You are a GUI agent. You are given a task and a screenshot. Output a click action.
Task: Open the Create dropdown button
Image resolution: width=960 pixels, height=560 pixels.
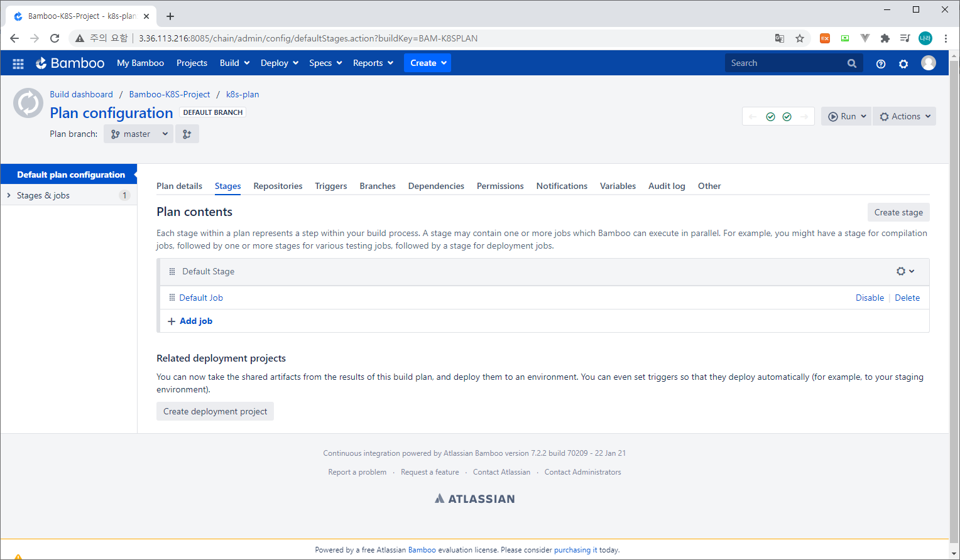click(427, 63)
